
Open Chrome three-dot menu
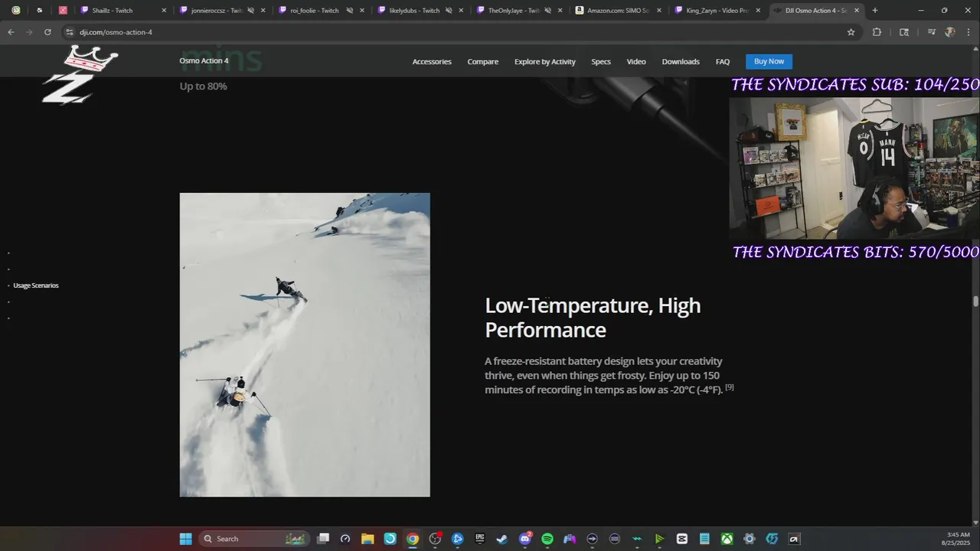point(969,32)
